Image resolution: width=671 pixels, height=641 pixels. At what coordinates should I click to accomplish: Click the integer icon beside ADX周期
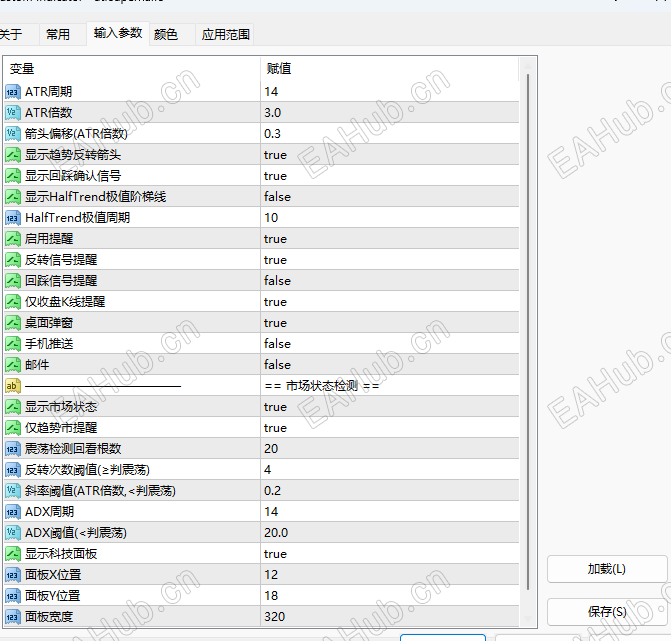coord(13,512)
